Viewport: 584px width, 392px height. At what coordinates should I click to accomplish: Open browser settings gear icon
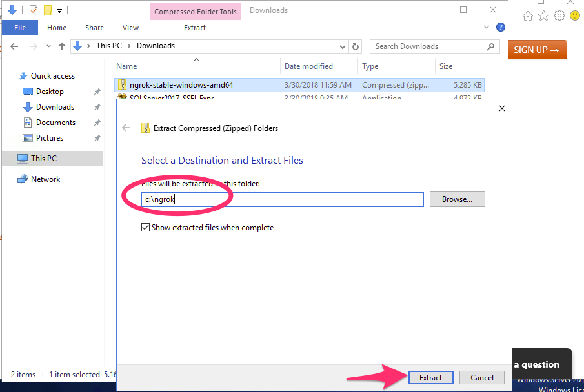point(559,15)
